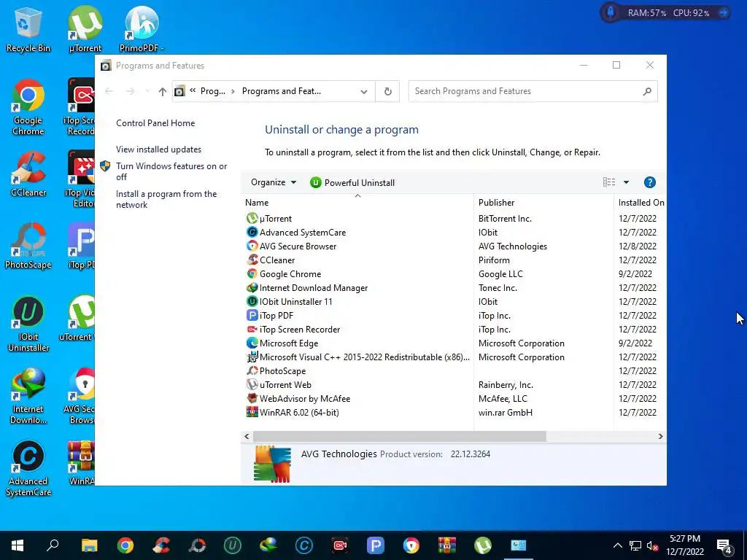Click the AVG logo in details pane

click(x=272, y=464)
